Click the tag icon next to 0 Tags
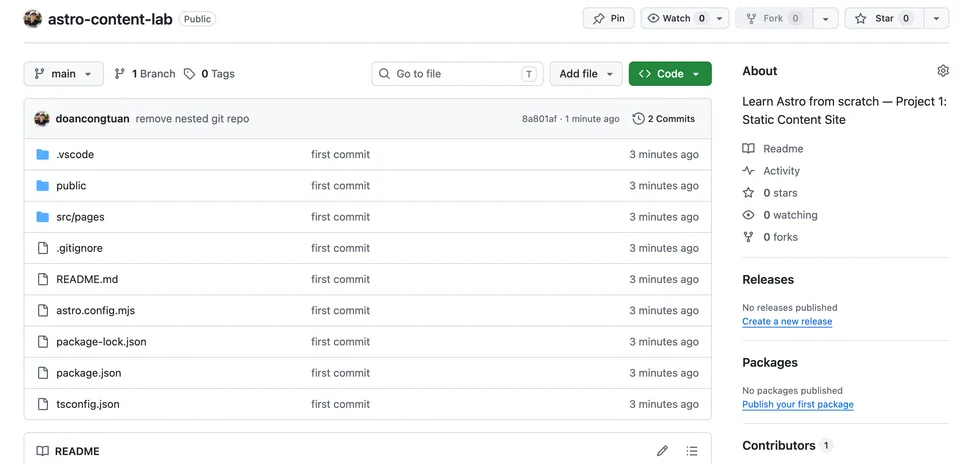The image size is (960, 464). click(x=190, y=74)
